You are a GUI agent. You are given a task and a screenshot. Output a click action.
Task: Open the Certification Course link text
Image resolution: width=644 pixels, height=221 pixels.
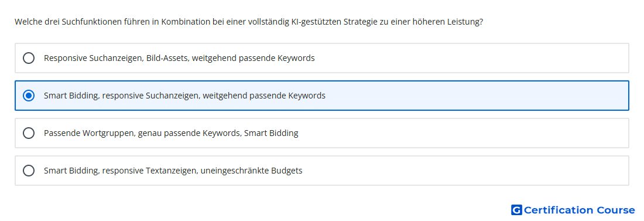[579, 210]
